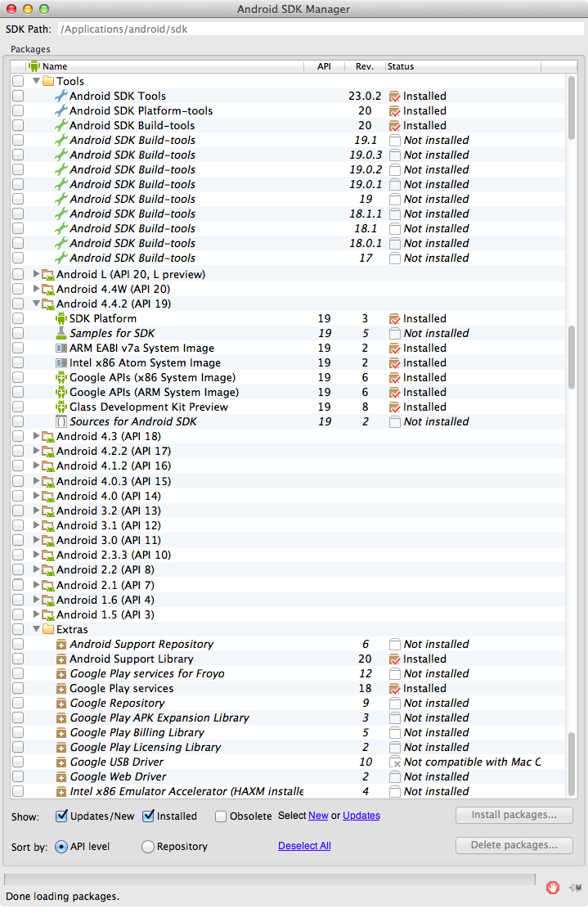588x913 pixels.
Task: Check the Android SDK Tools row checkbox
Action: tap(18, 96)
